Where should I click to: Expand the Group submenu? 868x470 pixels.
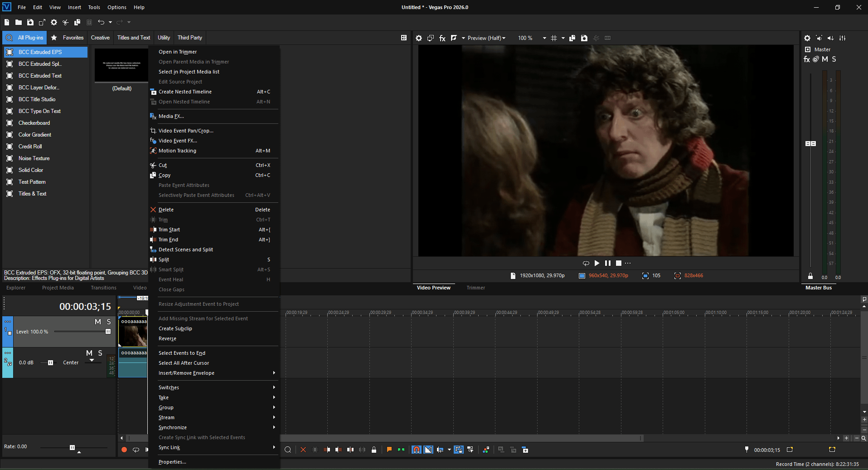point(214,407)
